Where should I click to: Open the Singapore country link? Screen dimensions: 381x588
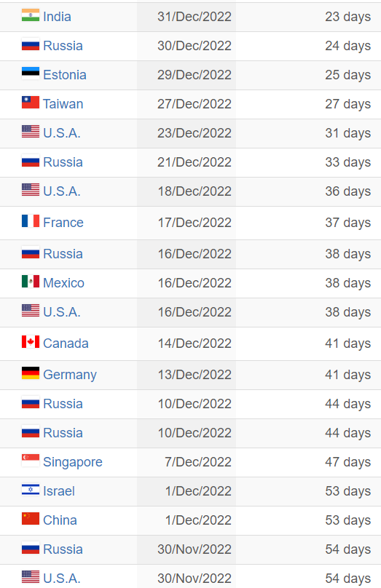73,462
